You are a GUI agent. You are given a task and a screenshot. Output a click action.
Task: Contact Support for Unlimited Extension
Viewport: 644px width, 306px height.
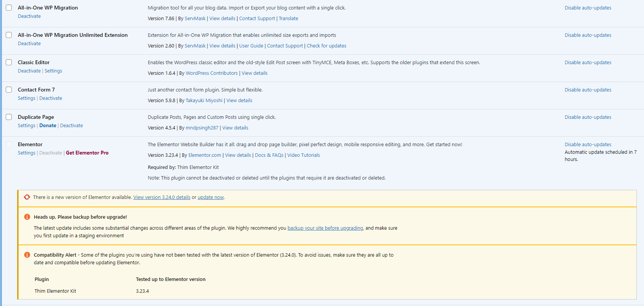[285, 46]
